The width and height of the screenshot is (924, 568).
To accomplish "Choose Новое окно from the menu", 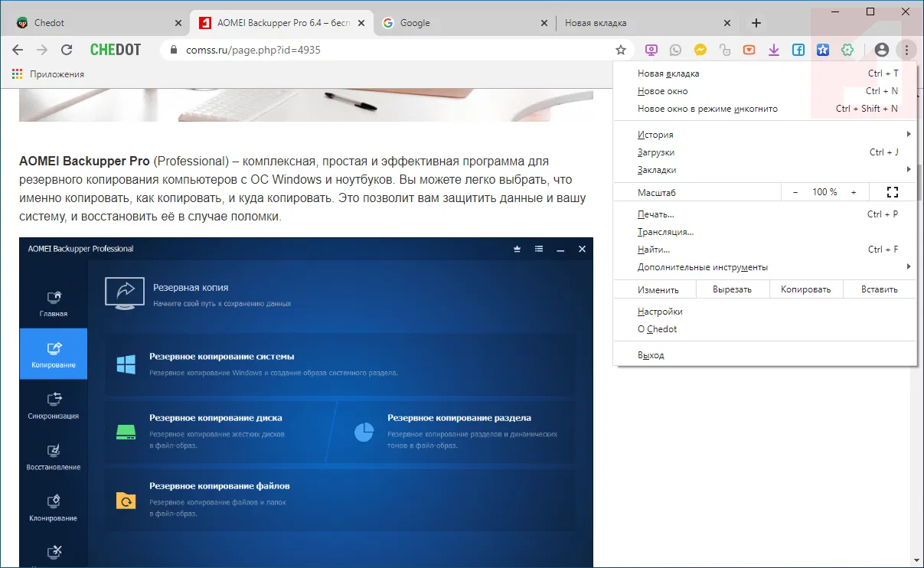I will pyautogui.click(x=765, y=91).
